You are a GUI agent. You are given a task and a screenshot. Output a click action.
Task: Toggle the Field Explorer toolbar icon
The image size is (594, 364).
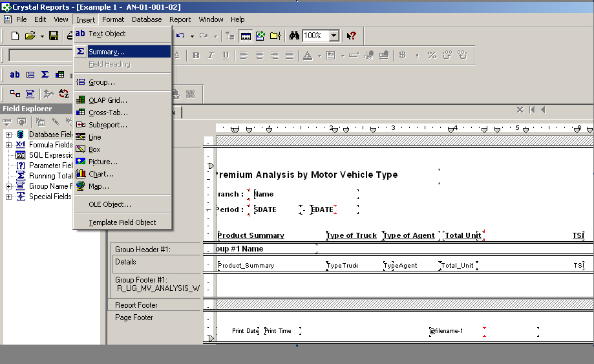246,36
